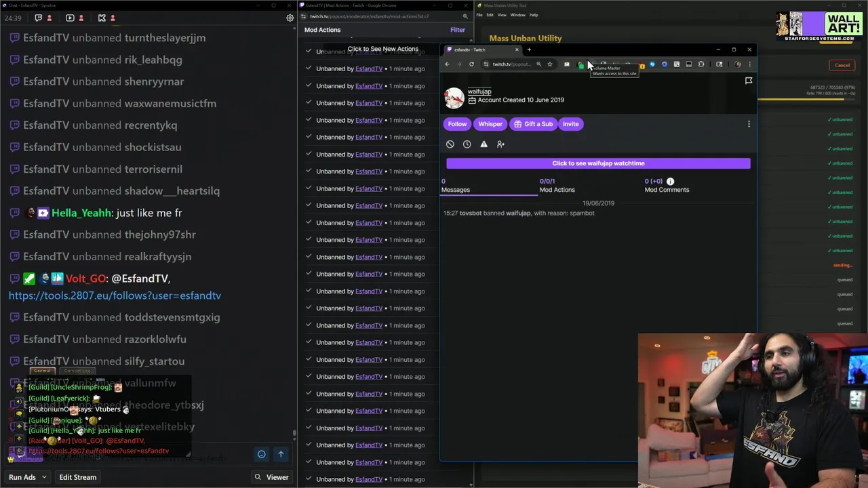This screenshot has width=868, height=488.
Task: Select the Combat Log tab in game overlay
Action: coord(77,371)
